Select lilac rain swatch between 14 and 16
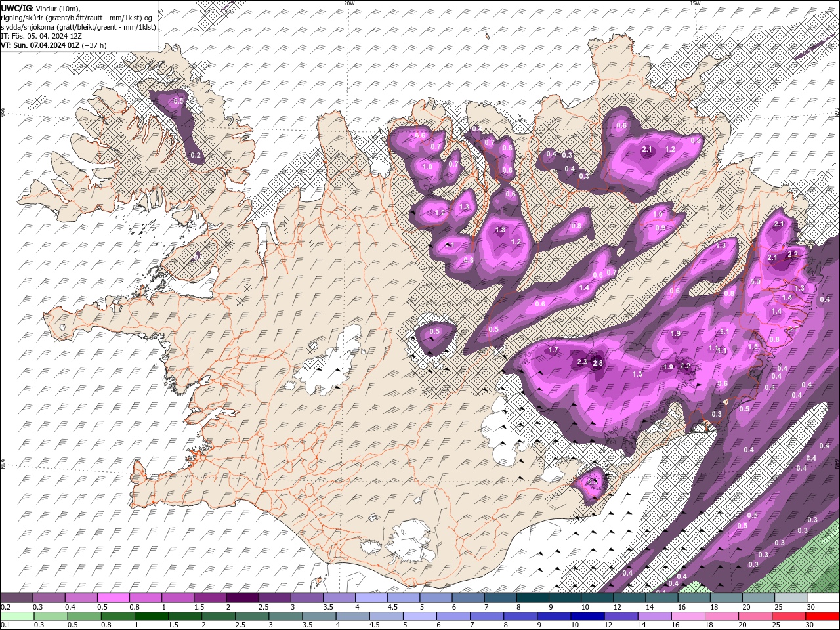The image size is (840, 630). click(x=654, y=616)
